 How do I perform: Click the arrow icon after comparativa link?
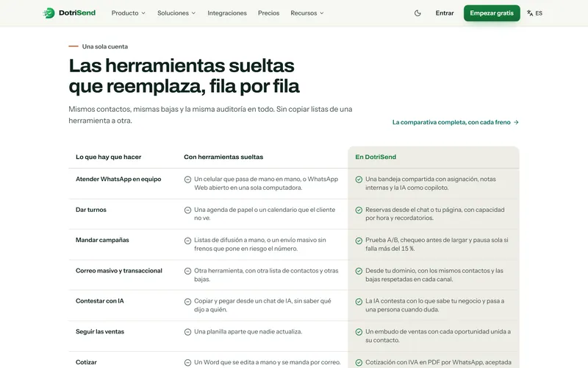pyautogui.click(x=516, y=122)
